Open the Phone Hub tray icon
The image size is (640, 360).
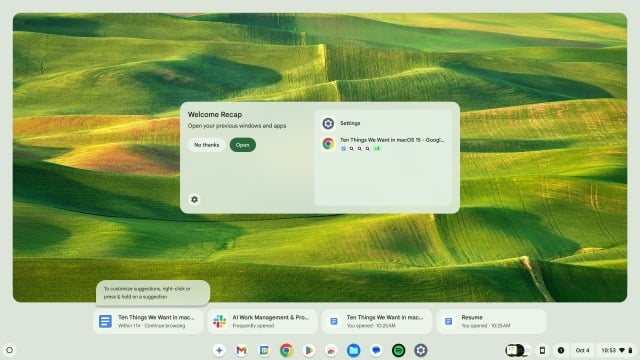click(x=542, y=350)
